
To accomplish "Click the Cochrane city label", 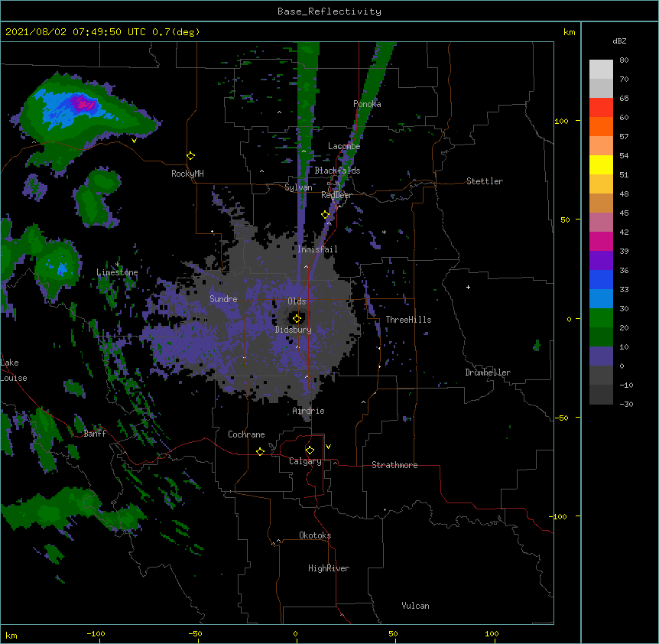I will tap(246, 434).
